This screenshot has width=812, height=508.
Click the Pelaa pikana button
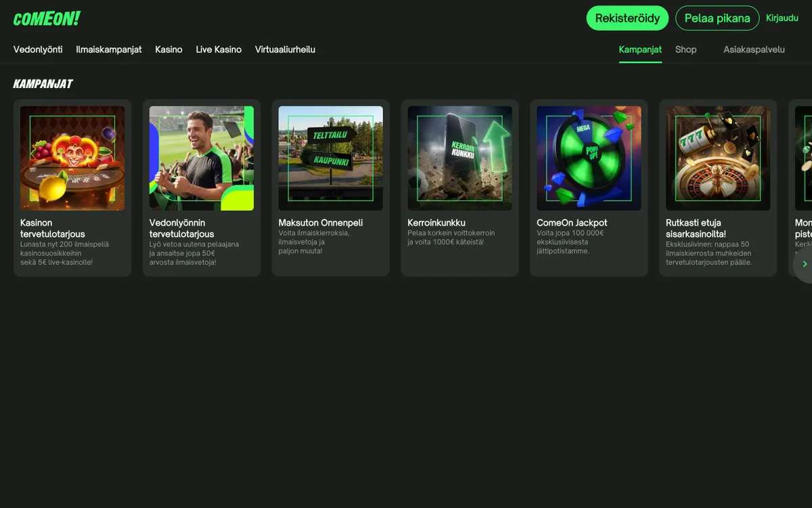[x=717, y=18]
